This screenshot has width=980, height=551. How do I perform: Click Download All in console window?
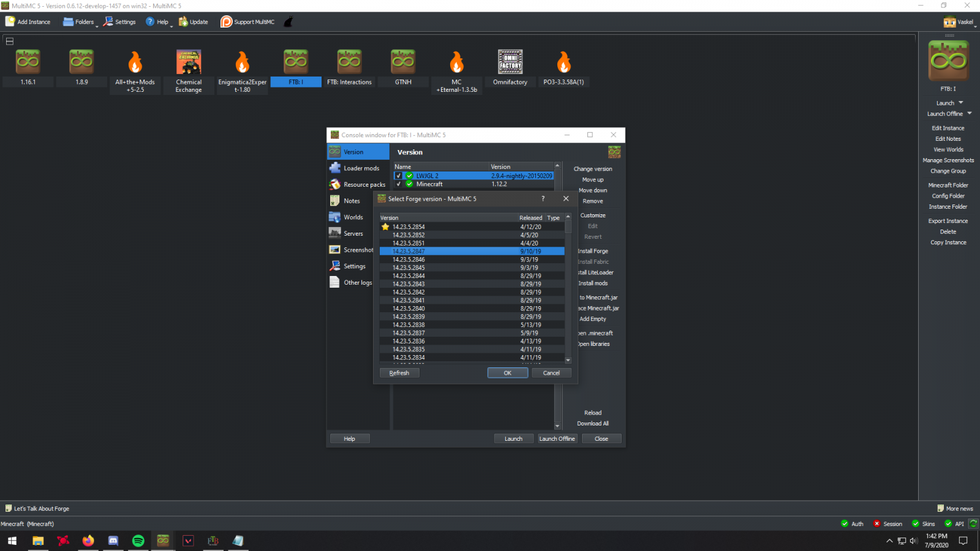593,424
